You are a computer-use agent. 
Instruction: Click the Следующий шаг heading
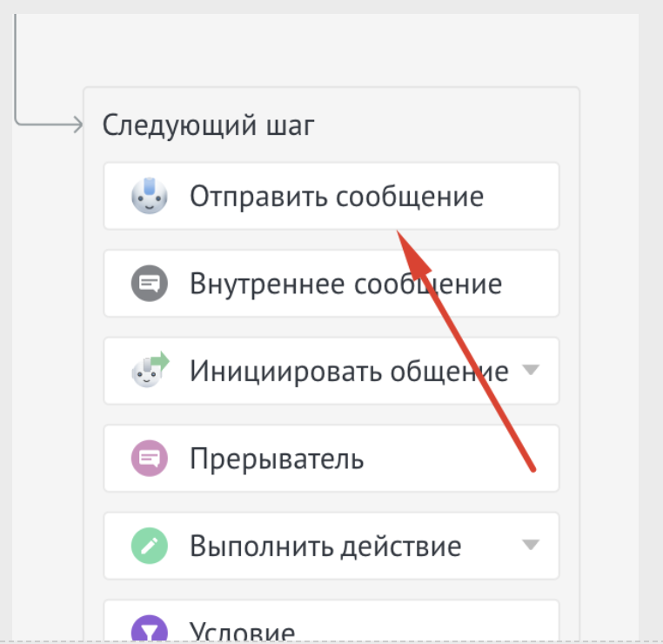point(208,125)
